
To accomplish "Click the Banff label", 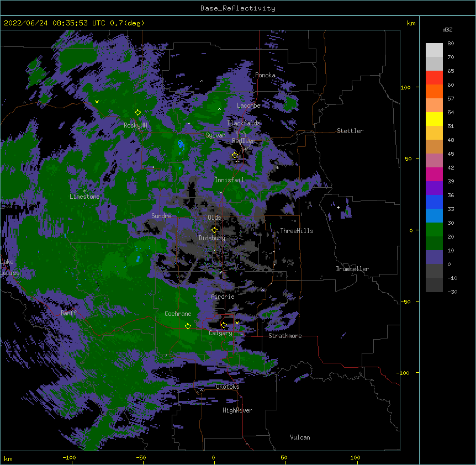I will 68,313.
